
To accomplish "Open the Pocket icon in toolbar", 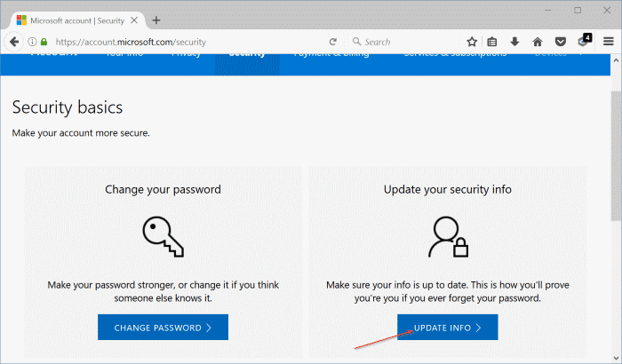I will 560,42.
